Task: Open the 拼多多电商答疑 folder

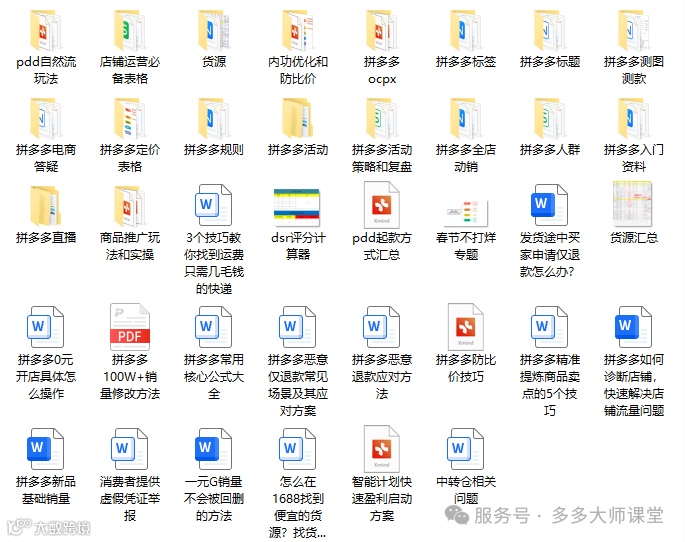Action: point(45,119)
